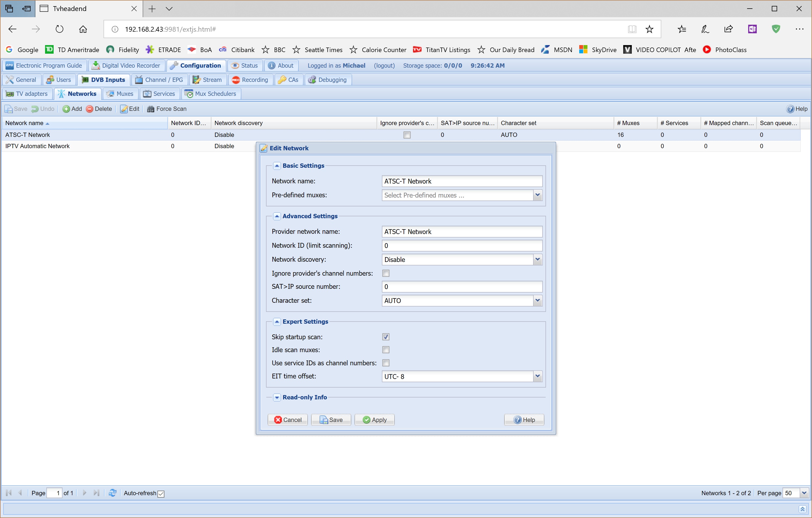The height and width of the screenshot is (518, 812).
Task: Click the refresh icon in the paging bar
Action: tap(113, 493)
